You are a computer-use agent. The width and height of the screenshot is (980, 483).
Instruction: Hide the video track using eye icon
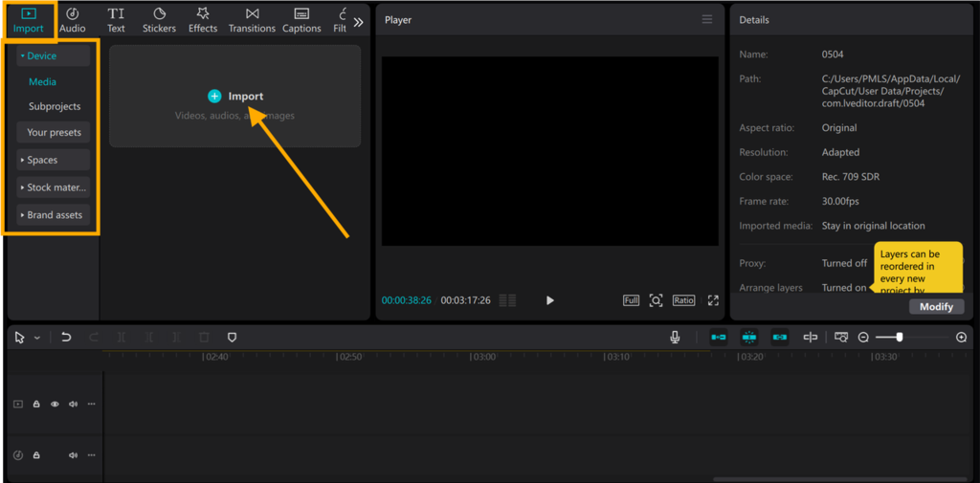coord(55,405)
